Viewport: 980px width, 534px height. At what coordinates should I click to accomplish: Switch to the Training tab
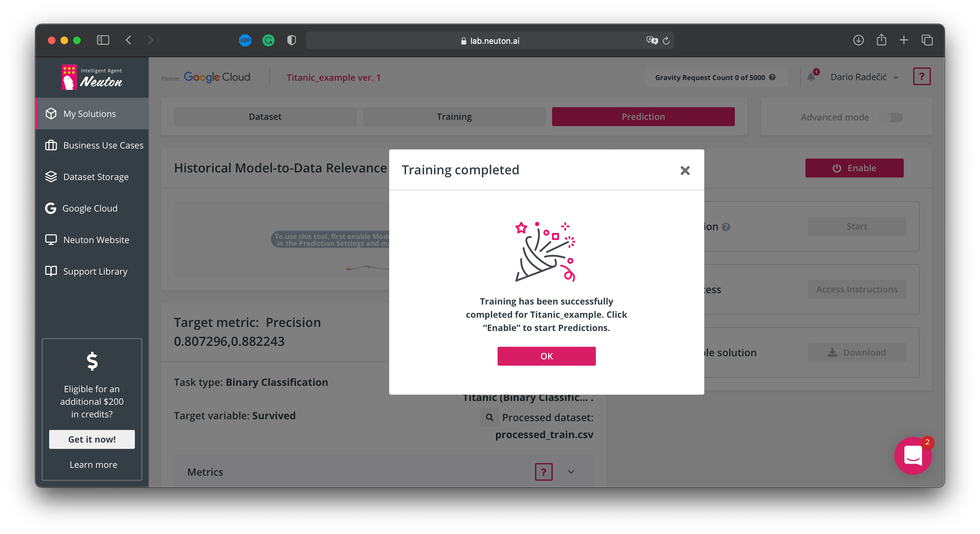pyautogui.click(x=454, y=116)
